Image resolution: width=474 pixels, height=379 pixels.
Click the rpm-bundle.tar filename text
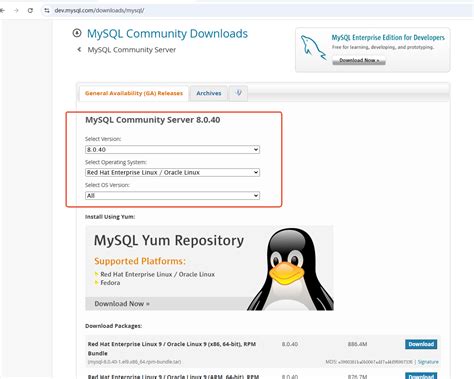click(x=134, y=362)
